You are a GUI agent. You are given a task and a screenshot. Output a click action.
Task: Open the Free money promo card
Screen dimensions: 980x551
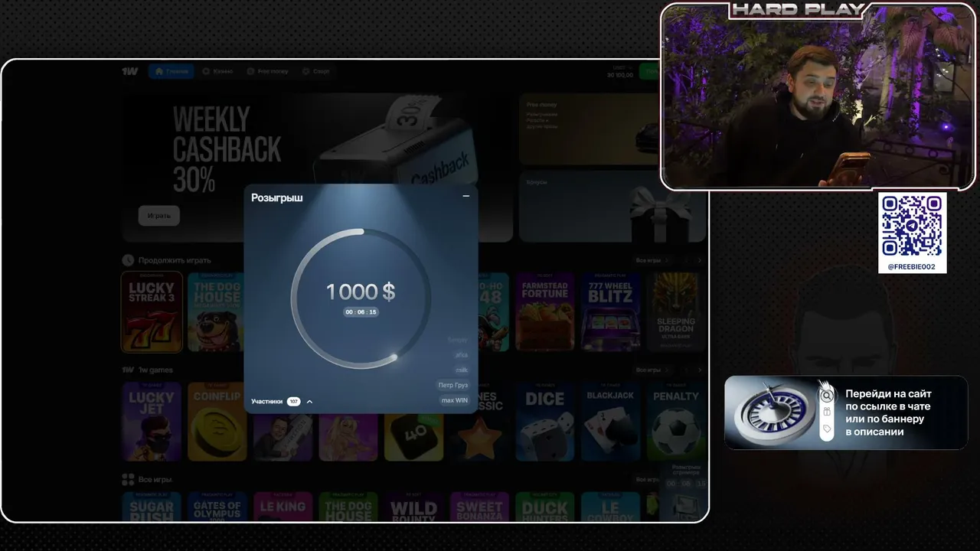pos(590,129)
